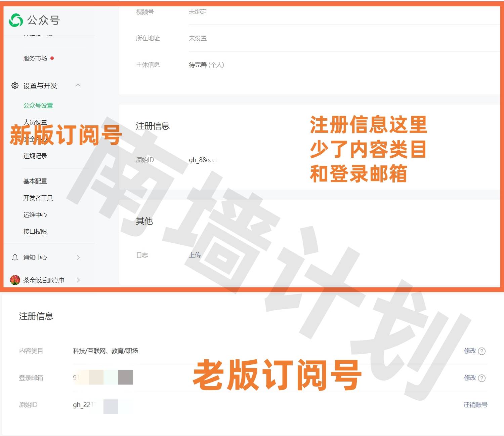504x436 pixels.
Task: Open 人员设置 in the sidebar
Action: 35,122
